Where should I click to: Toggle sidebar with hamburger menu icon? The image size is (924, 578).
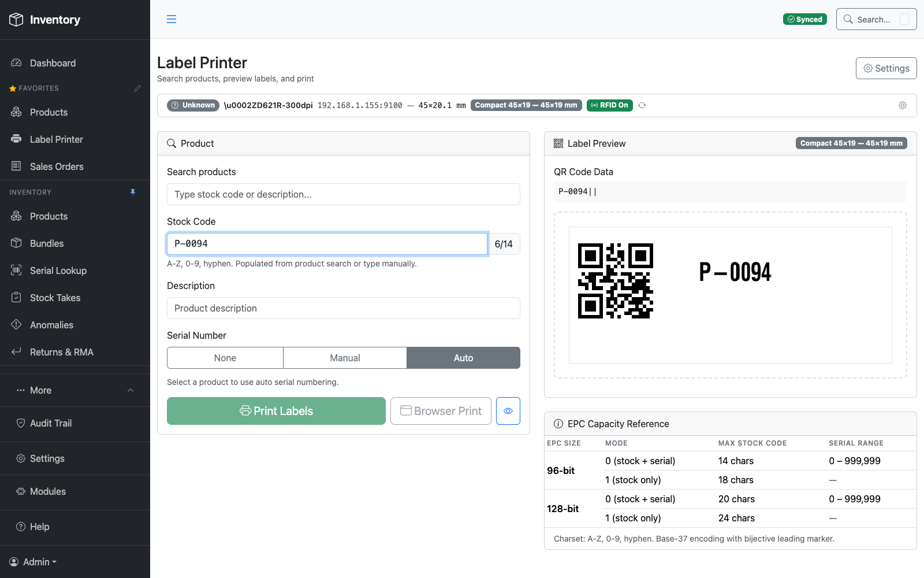click(x=172, y=19)
